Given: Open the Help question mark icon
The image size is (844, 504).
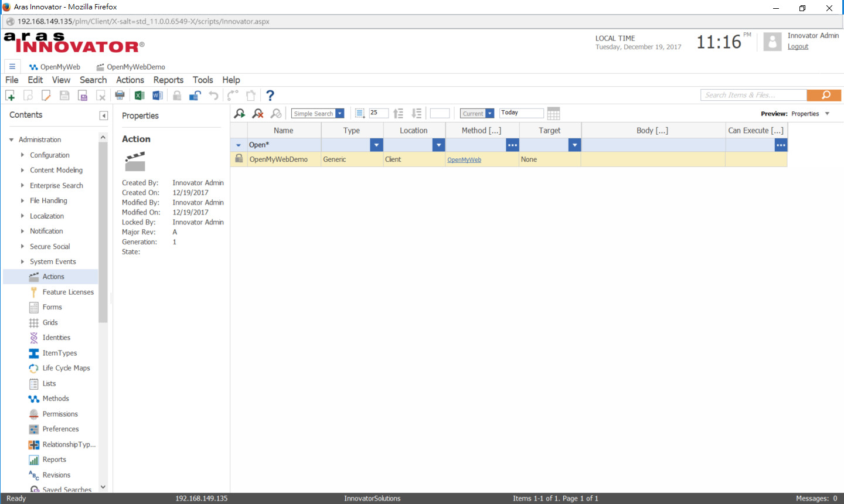Looking at the screenshot, I should point(270,96).
